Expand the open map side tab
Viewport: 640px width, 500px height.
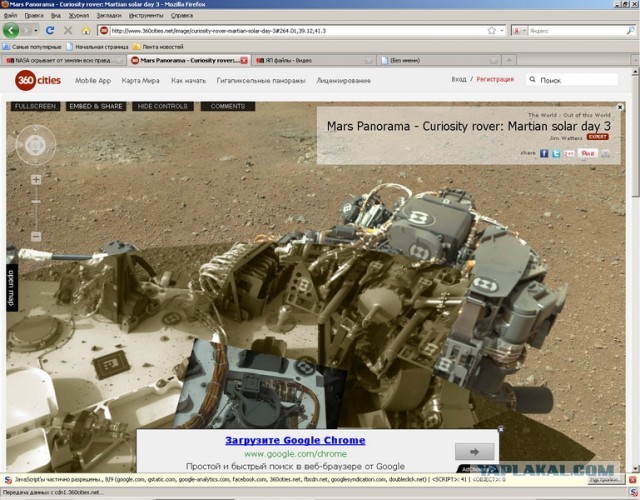11,288
